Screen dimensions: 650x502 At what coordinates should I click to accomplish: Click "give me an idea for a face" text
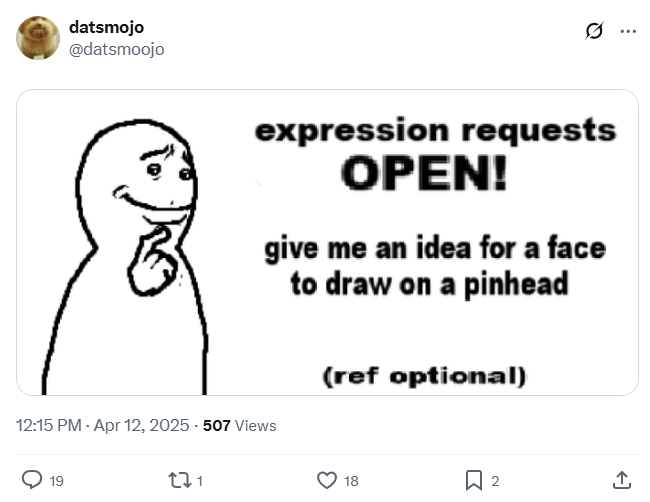pyautogui.click(x=435, y=247)
